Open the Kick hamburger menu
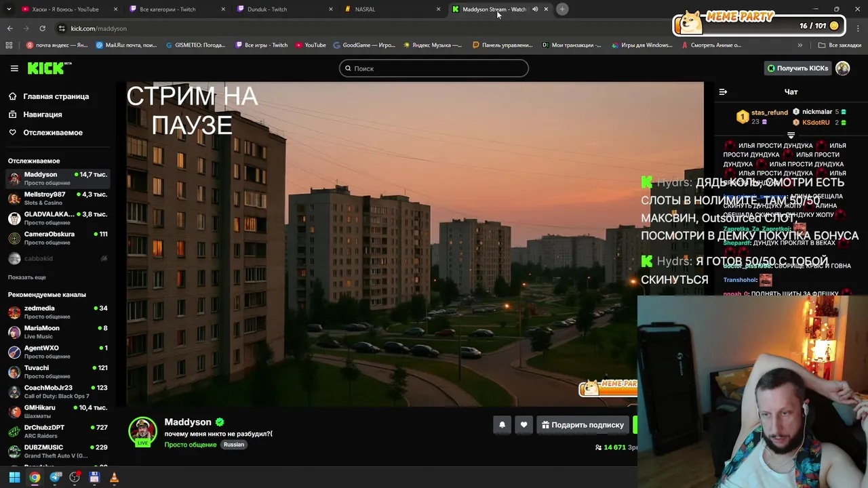The height and width of the screenshot is (488, 868). coord(14,68)
